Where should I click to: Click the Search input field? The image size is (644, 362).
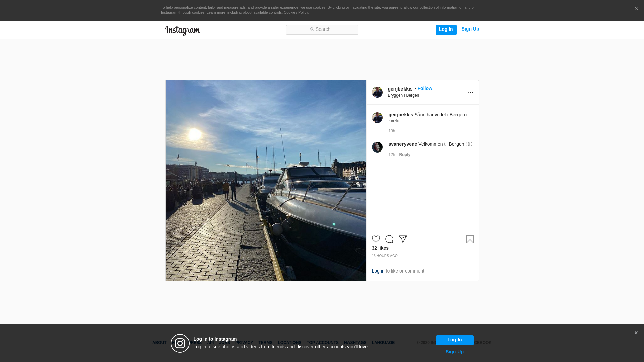point(322,29)
